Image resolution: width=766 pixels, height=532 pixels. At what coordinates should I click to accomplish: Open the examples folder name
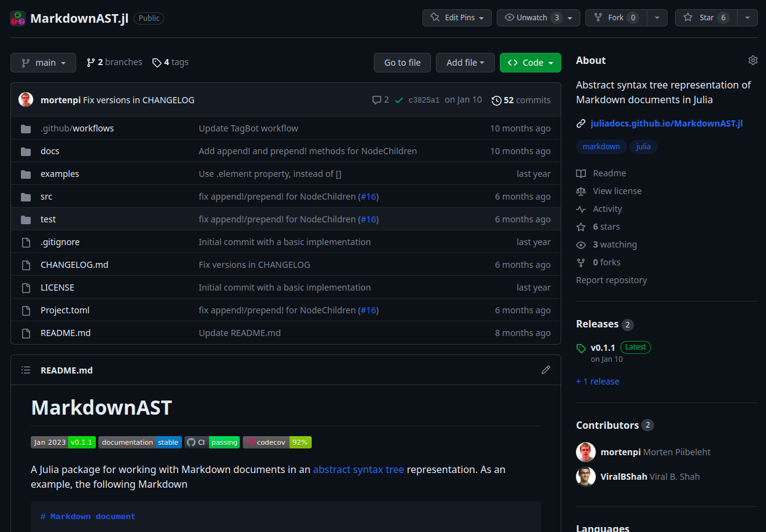(x=60, y=174)
